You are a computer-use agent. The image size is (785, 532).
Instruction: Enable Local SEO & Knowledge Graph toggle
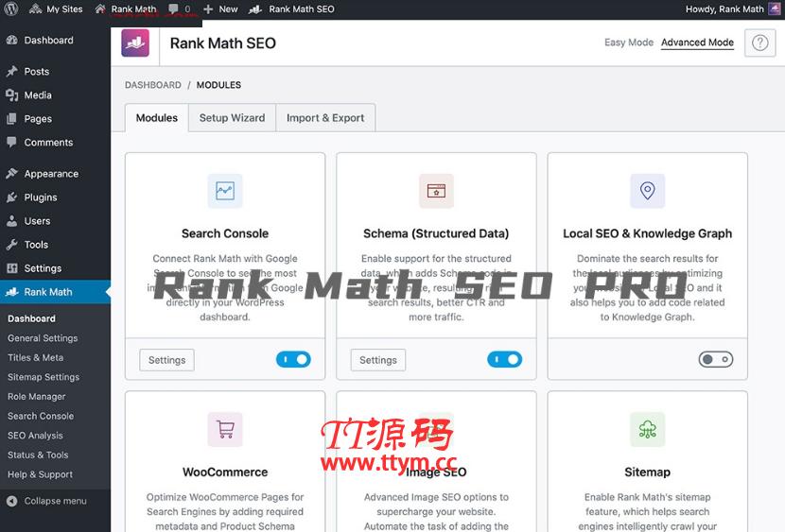[x=716, y=359]
